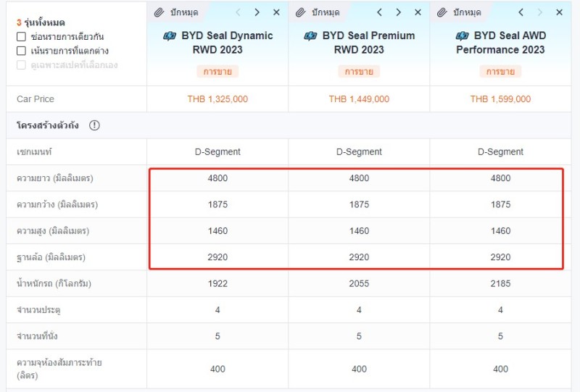Pin the BYD Seal Premium RWD 2023 column

point(318,12)
